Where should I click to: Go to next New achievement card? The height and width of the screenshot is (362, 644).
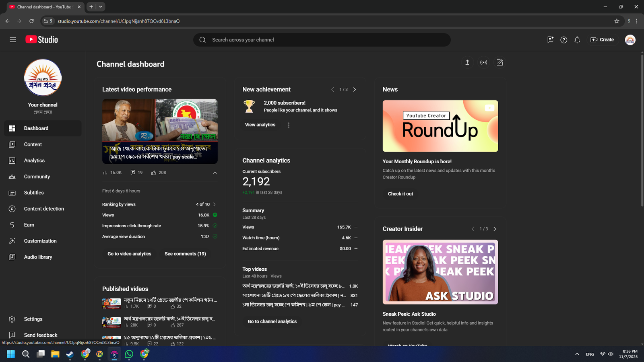click(355, 90)
